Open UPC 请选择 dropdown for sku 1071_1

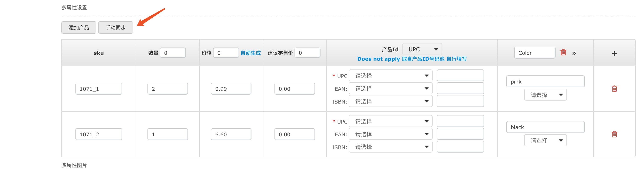[x=390, y=76]
